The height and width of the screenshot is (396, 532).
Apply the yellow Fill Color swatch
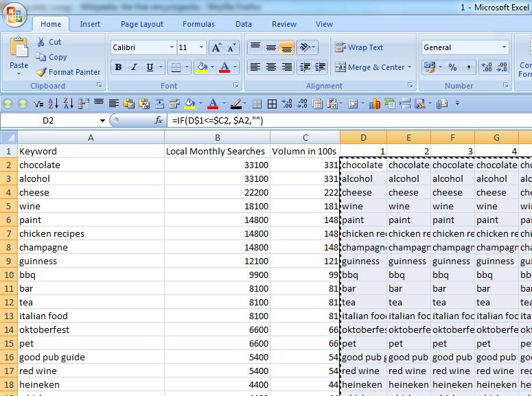[201, 67]
